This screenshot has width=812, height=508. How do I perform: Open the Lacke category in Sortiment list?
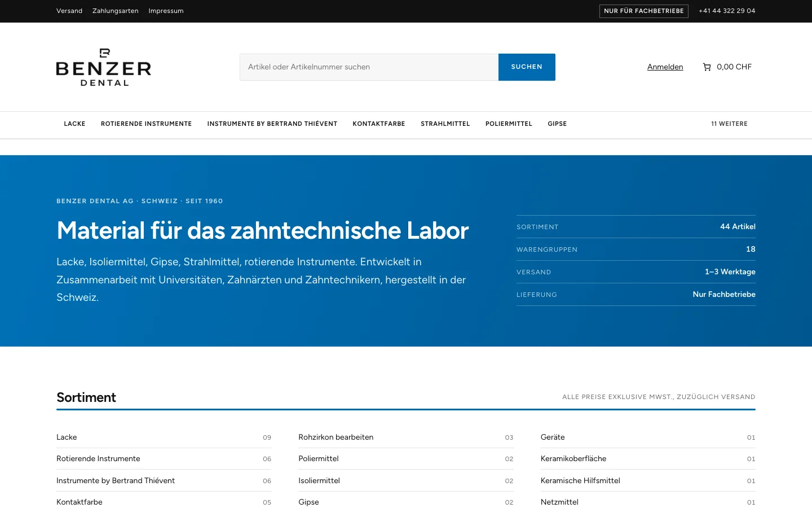pos(164,437)
